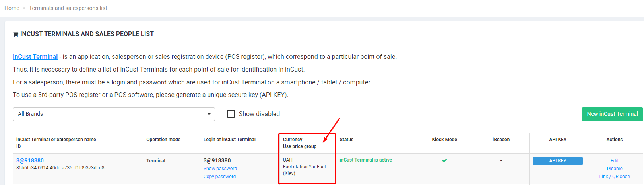Click Copy password link
Viewport: 644px width, 185px height.
219,177
